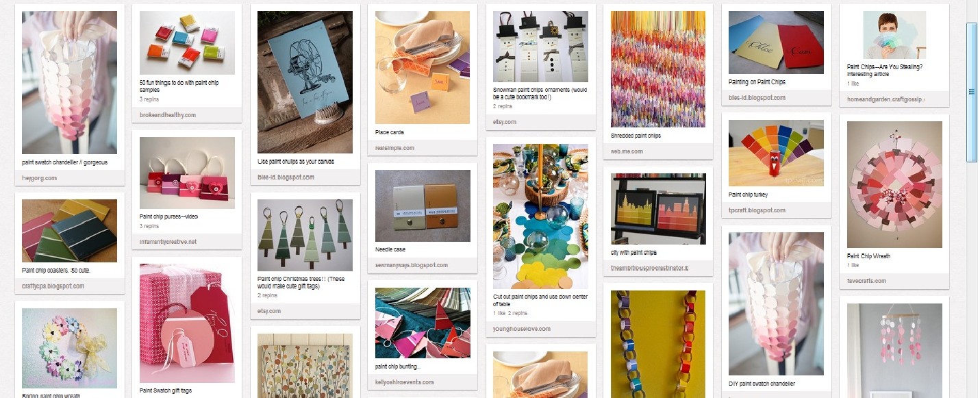Viewport: 980px width, 398px height.
Task: Open the paint chip turkey pin image
Action: (776, 153)
